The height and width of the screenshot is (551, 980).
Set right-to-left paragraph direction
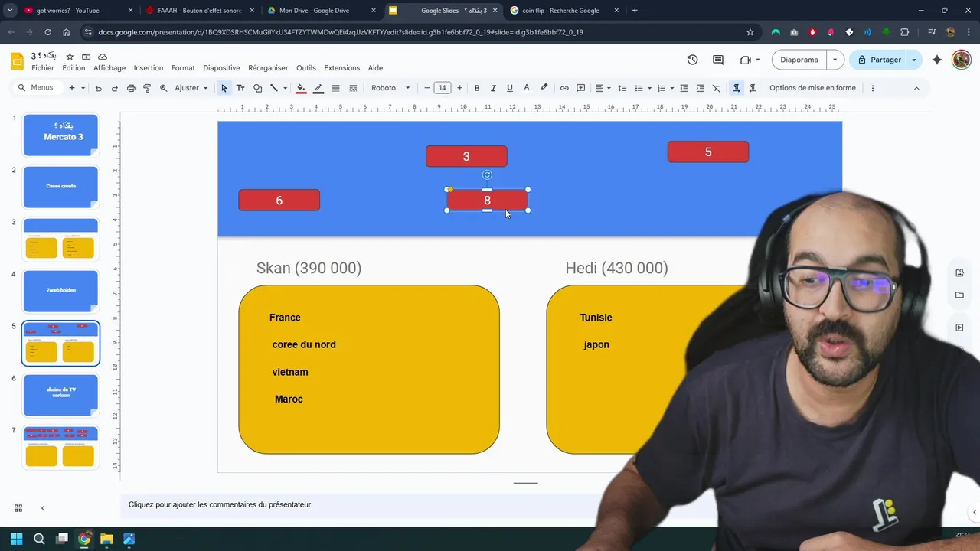point(753,88)
